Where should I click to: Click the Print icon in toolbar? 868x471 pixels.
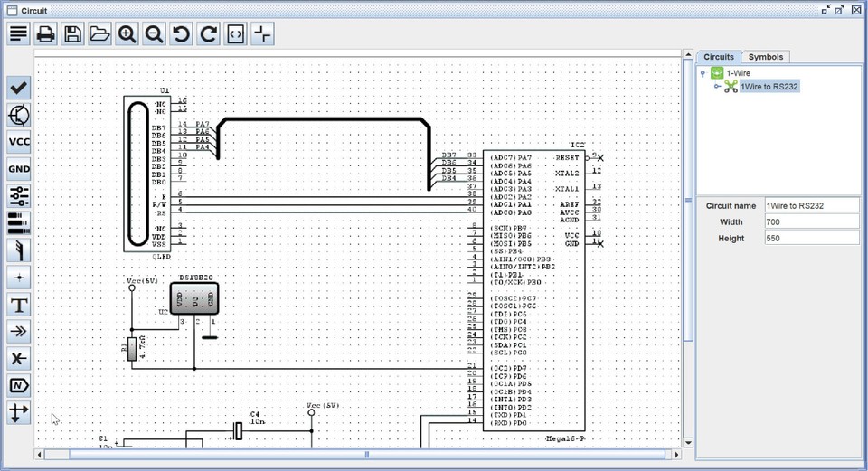[45, 34]
